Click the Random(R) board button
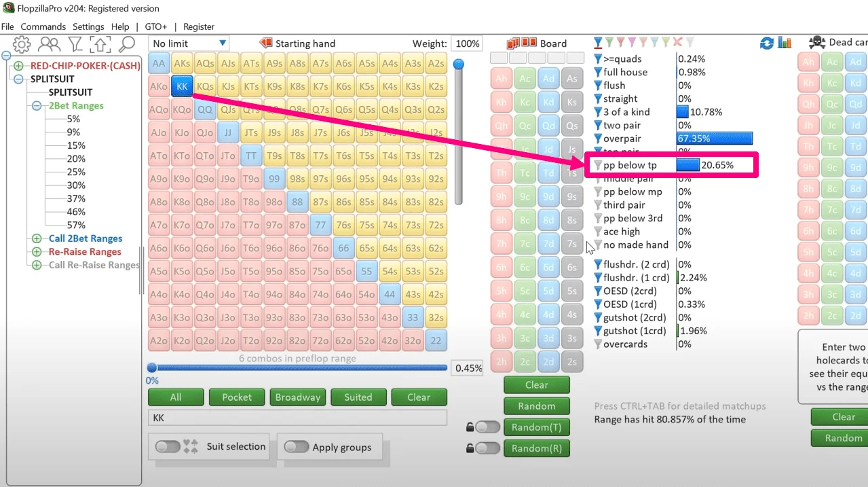 click(x=536, y=448)
